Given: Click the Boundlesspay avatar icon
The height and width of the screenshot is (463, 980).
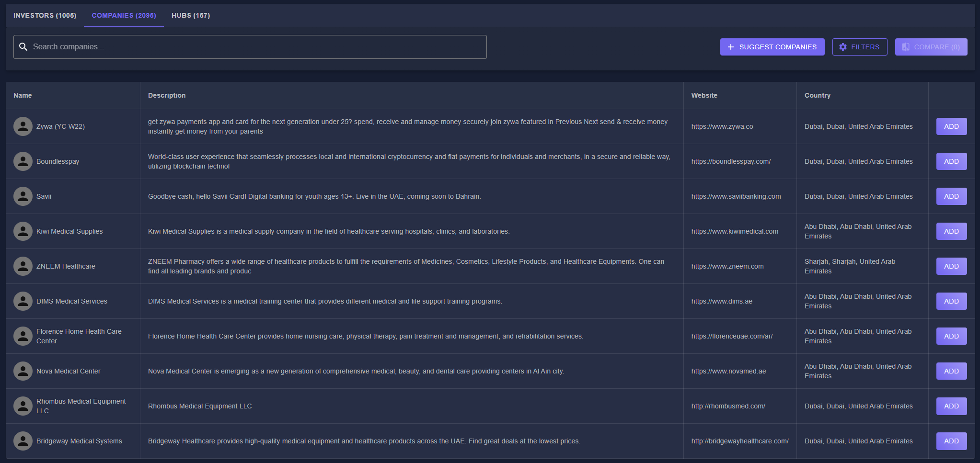Looking at the screenshot, I should click(23, 161).
